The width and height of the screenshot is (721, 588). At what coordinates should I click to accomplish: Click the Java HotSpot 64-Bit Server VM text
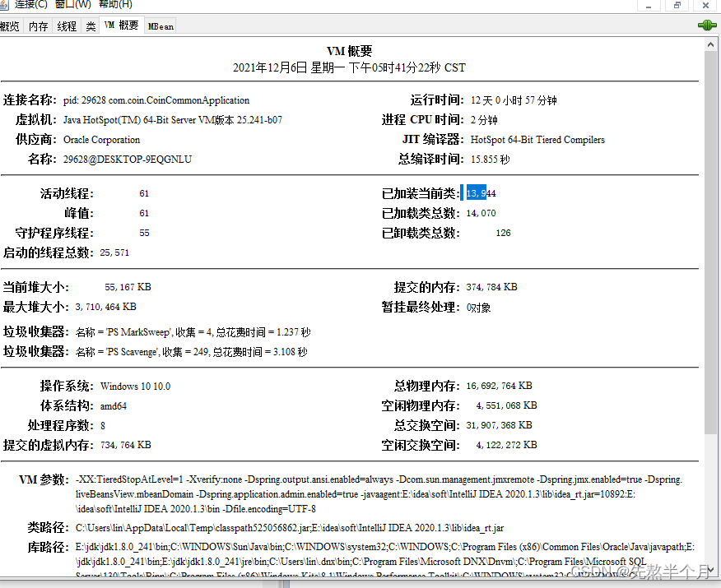click(x=173, y=120)
